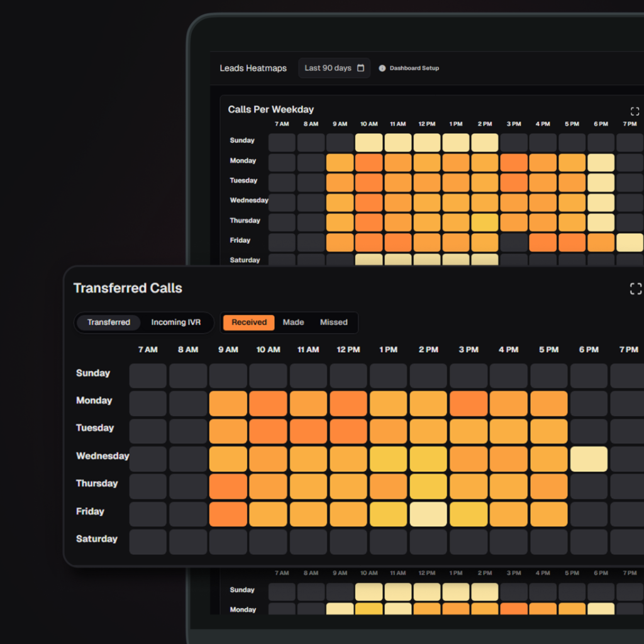Click the Transferred Calls Saturday 12 PM cell

coord(348,541)
